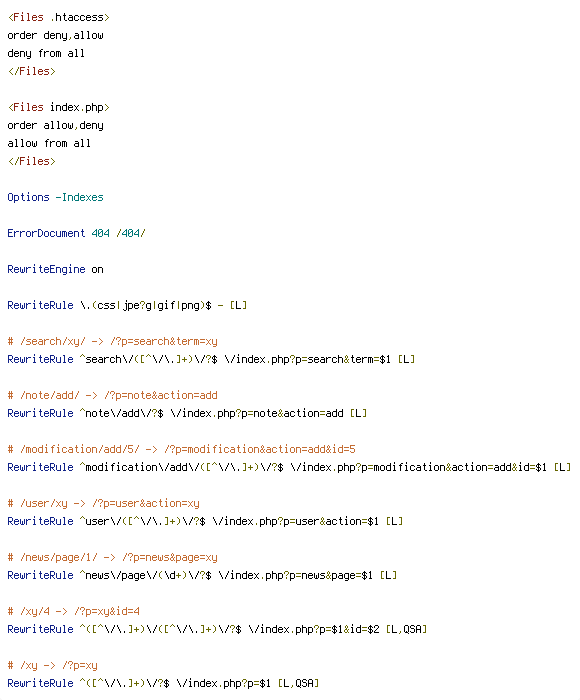Screen dimensions: 580x700
Task: Click the [L,QSA] flag on id=$2 rule
Action: [407, 629]
